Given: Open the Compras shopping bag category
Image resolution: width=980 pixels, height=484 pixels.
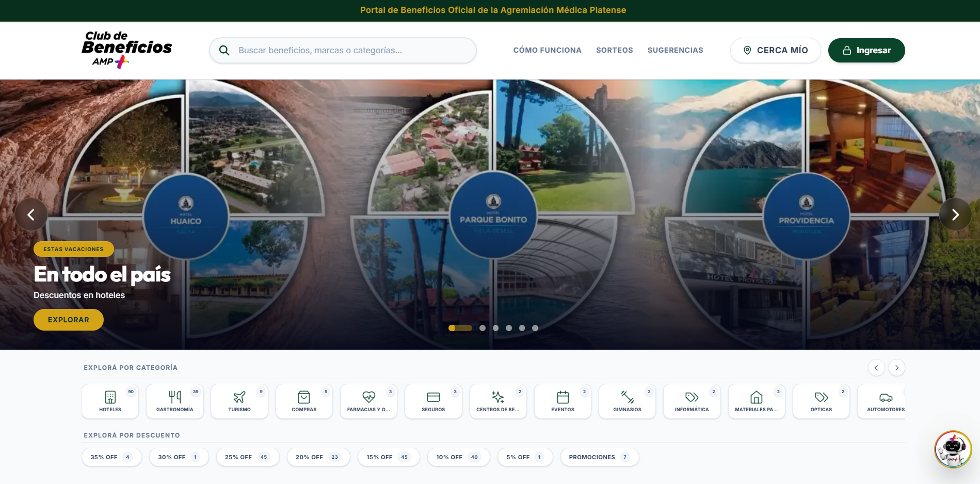Looking at the screenshot, I should tap(304, 401).
